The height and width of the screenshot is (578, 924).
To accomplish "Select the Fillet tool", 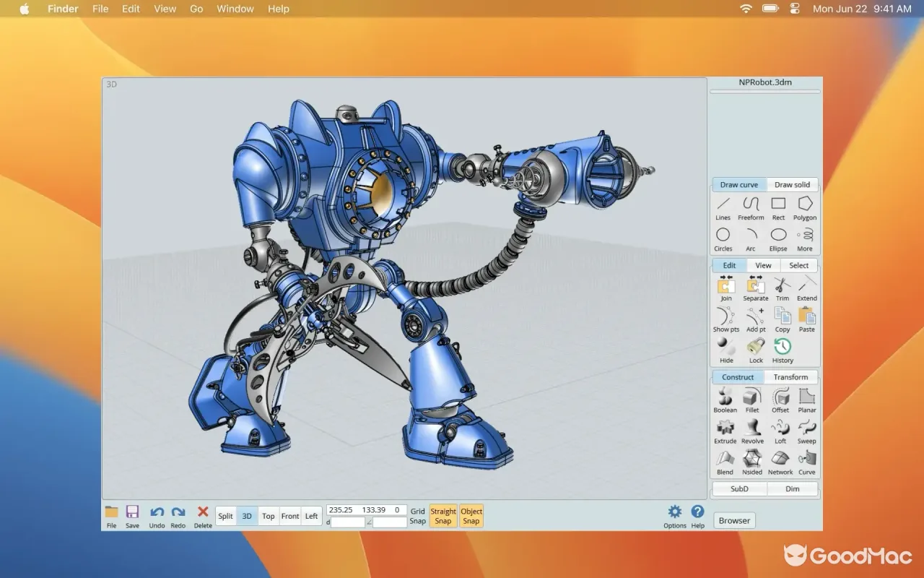I will pyautogui.click(x=752, y=400).
